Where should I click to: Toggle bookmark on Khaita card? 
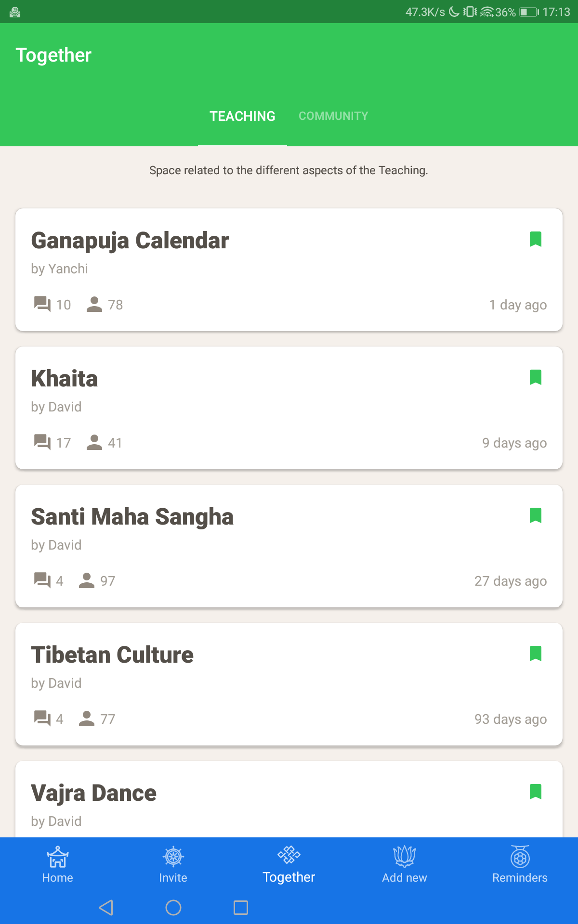[x=536, y=377]
